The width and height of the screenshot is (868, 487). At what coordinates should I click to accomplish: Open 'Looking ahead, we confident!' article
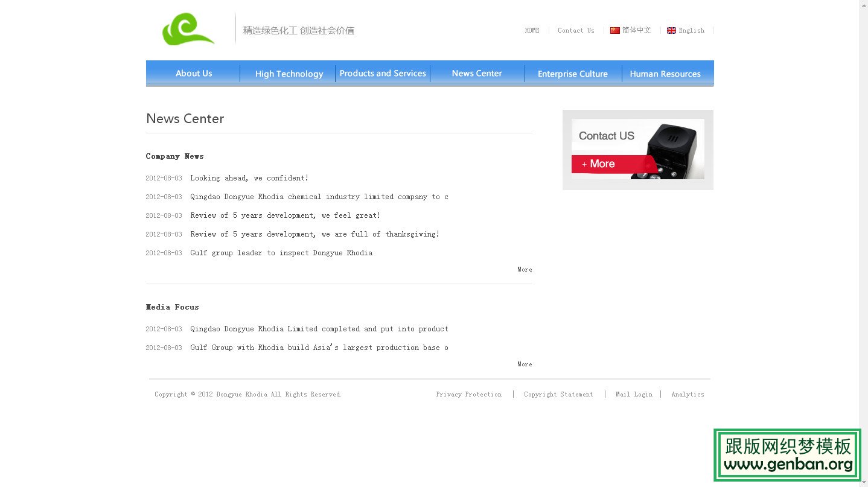click(249, 178)
